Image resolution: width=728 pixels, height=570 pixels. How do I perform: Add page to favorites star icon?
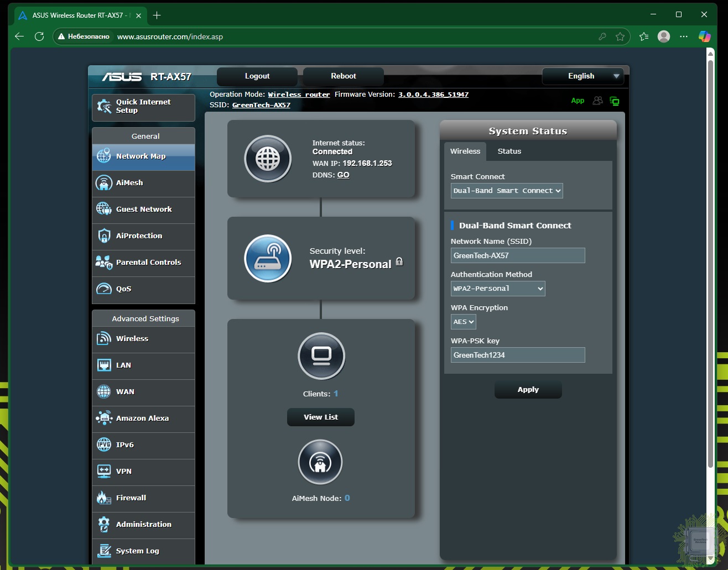(620, 36)
